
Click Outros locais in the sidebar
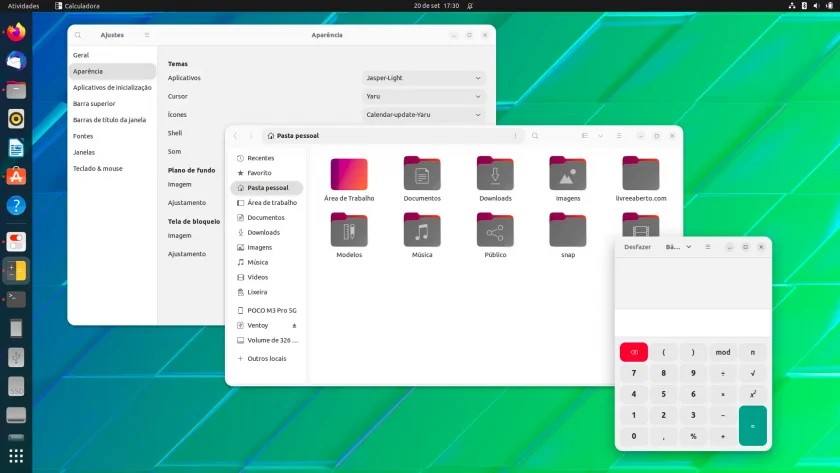coord(267,358)
